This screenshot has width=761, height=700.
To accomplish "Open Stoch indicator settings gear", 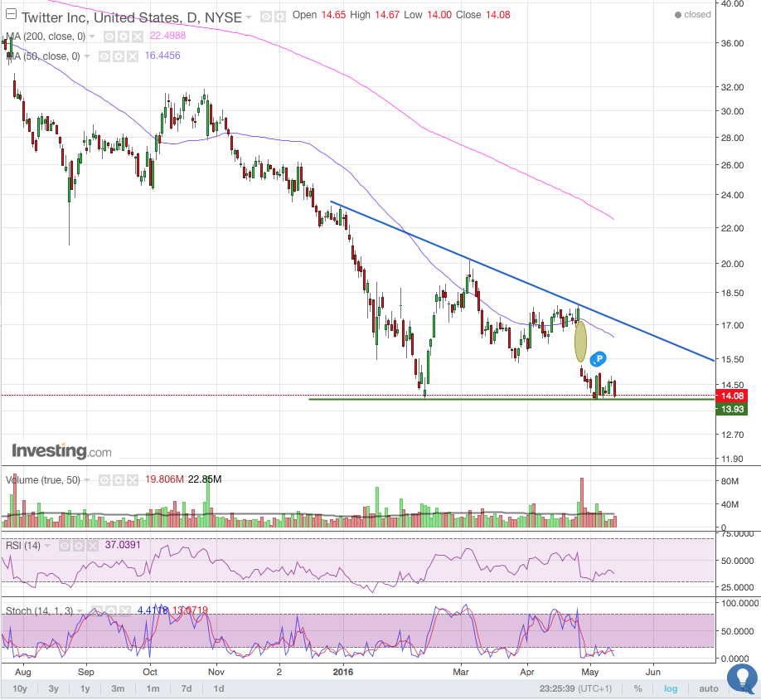I will tap(110, 610).
